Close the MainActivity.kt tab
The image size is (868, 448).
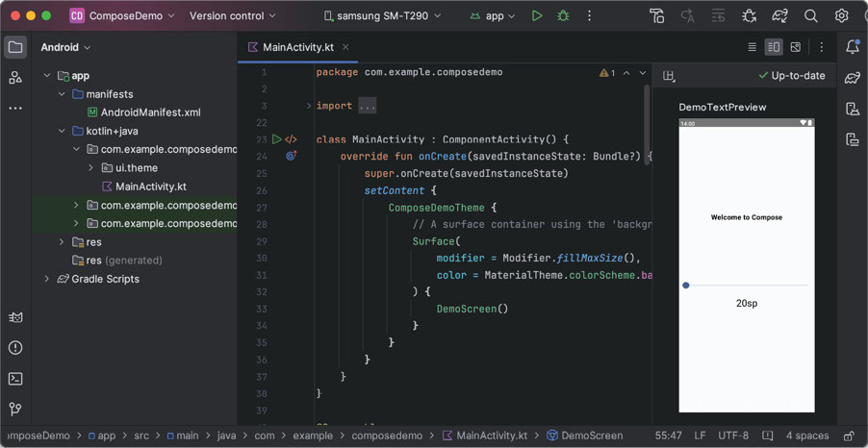[345, 47]
